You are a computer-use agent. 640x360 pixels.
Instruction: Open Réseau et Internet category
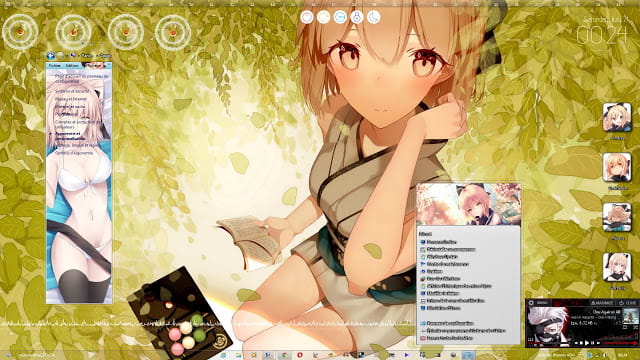[71, 99]
